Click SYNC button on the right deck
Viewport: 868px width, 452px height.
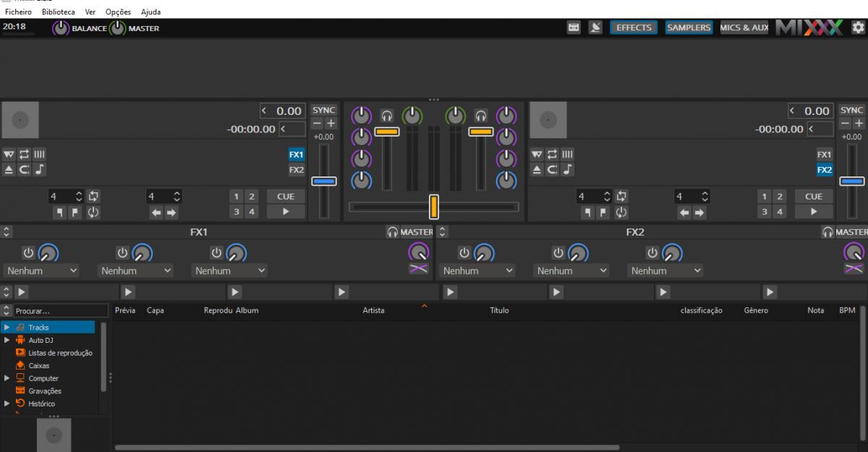coord(852,110)
